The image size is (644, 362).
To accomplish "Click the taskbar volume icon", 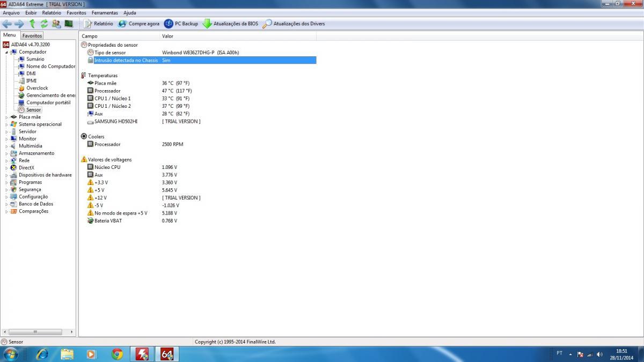I will click(x=599, y=354).
